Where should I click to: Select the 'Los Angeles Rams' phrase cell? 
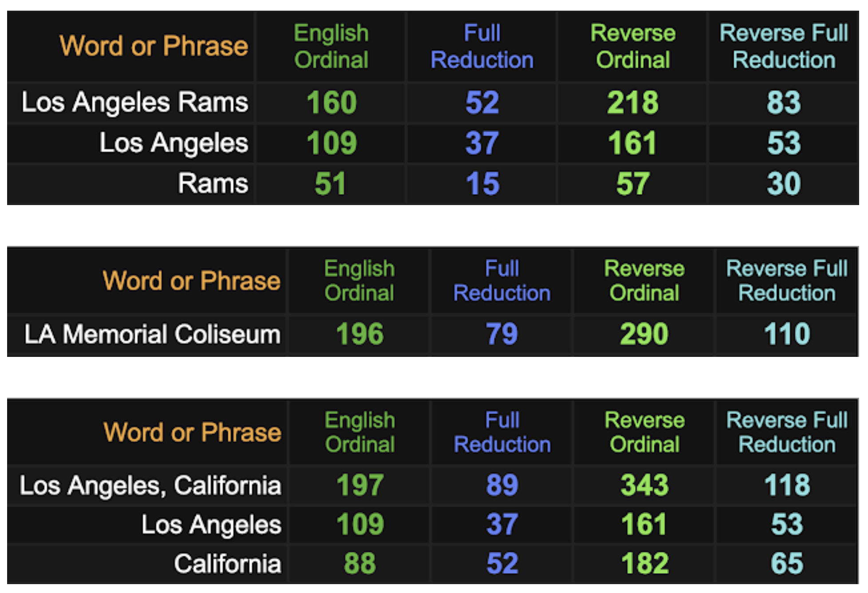(x=135, y=103)
